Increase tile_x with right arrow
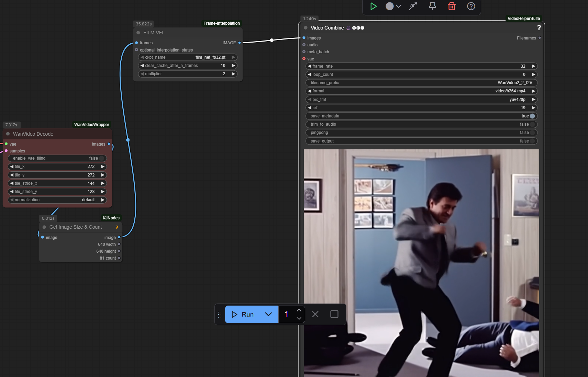 (x=102, y=167)
